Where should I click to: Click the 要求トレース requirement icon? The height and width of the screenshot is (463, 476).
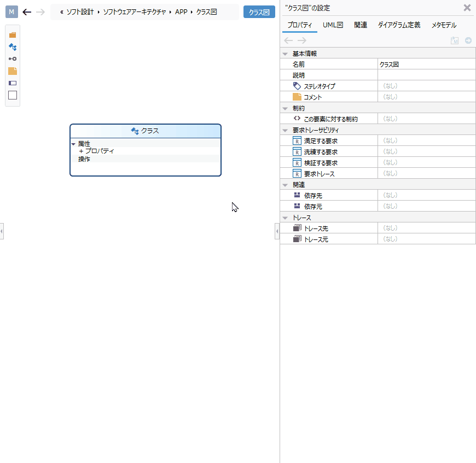point(297,173)
